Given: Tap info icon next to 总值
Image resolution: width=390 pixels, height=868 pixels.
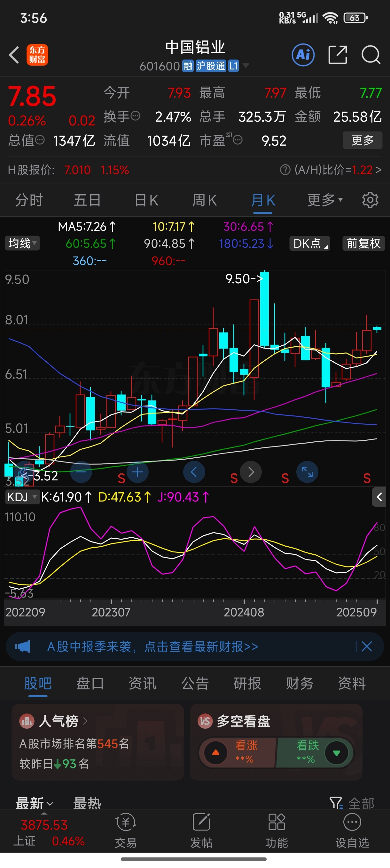Looking at the screenshot, I should pos(40,140).
